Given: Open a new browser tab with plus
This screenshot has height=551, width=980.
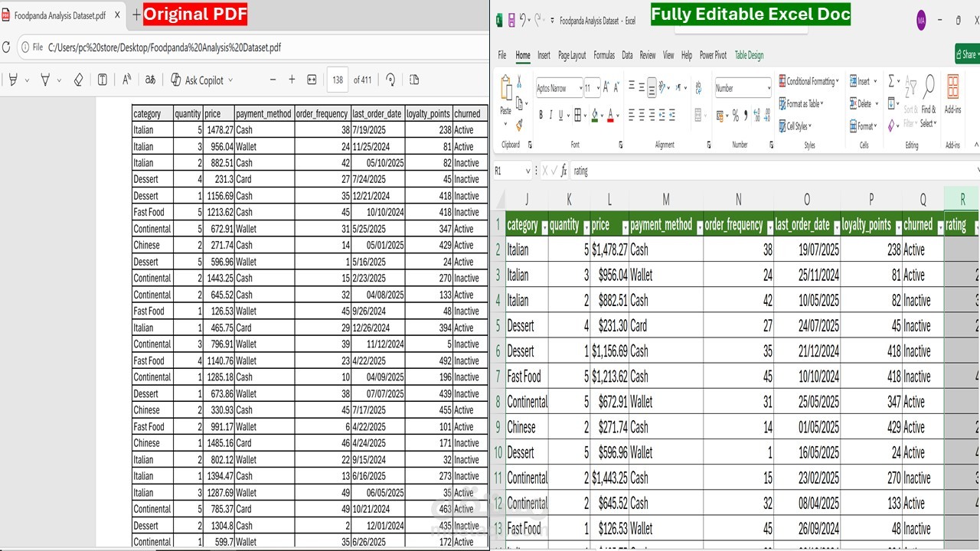Looking at the screenshot, I should point(136,15).
